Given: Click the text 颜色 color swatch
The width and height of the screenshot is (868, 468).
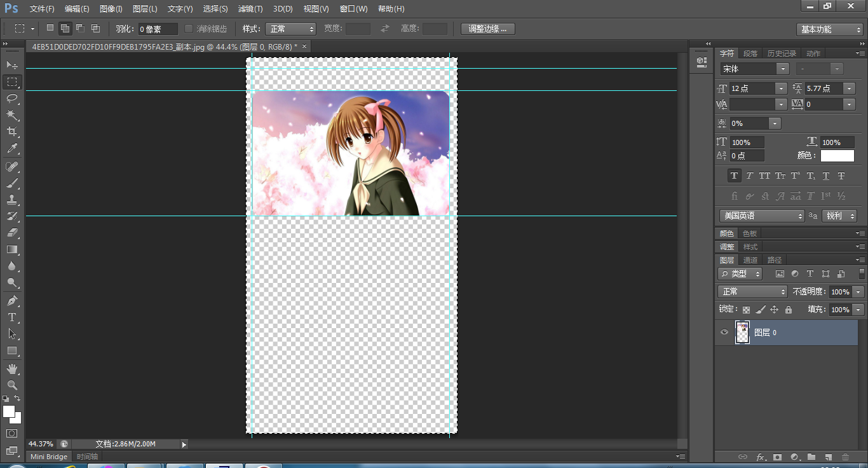Looking at the screenshot, I should pyautogui.click(x=837, y=155).
